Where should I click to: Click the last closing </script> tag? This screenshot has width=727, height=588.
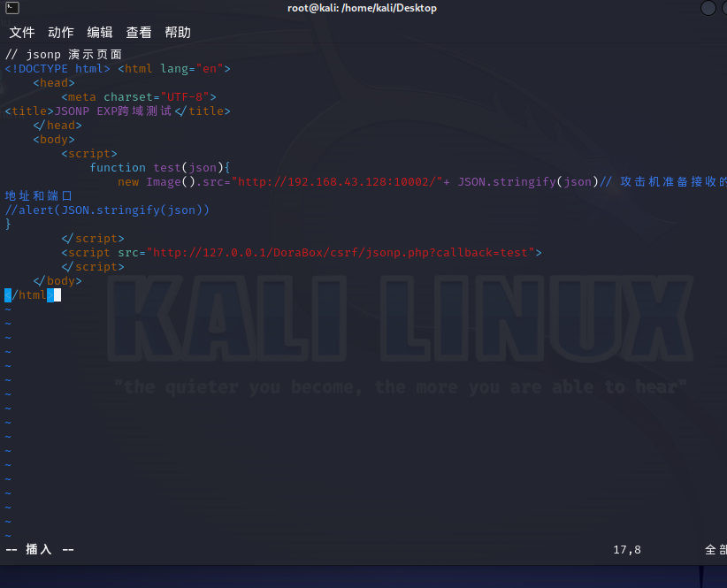93,267
